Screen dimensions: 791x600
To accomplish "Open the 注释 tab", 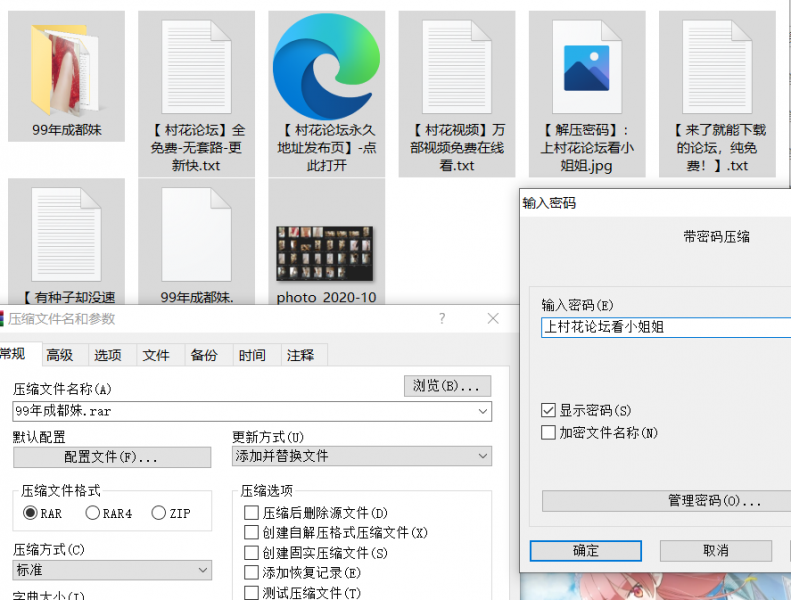I will click(x=300, y=355).
